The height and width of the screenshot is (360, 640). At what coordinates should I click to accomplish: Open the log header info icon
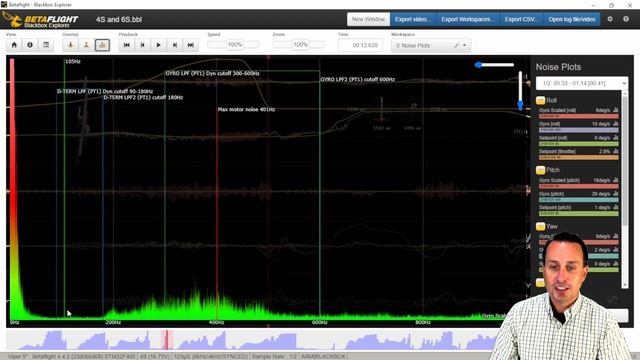point(30,45)
